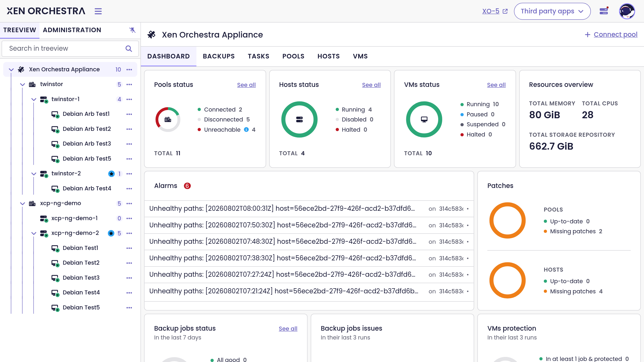This screenshot has height=362, width=644.
Task: Click the pool icon inside Pools status donut
Action: pyautogui.click(x=168, y=120)
